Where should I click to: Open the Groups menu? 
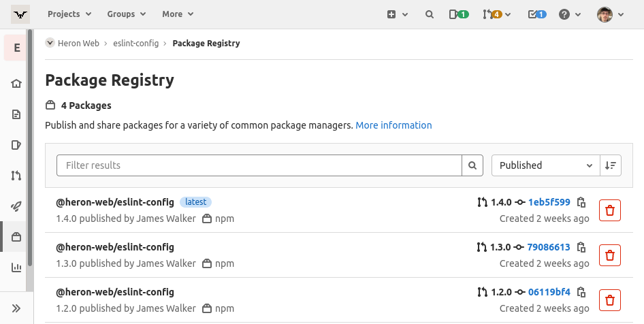tap(127, 14)
